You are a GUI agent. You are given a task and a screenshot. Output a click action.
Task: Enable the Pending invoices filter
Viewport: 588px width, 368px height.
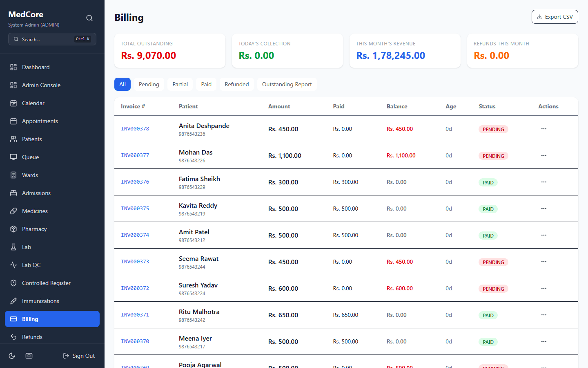click(149, 84)
